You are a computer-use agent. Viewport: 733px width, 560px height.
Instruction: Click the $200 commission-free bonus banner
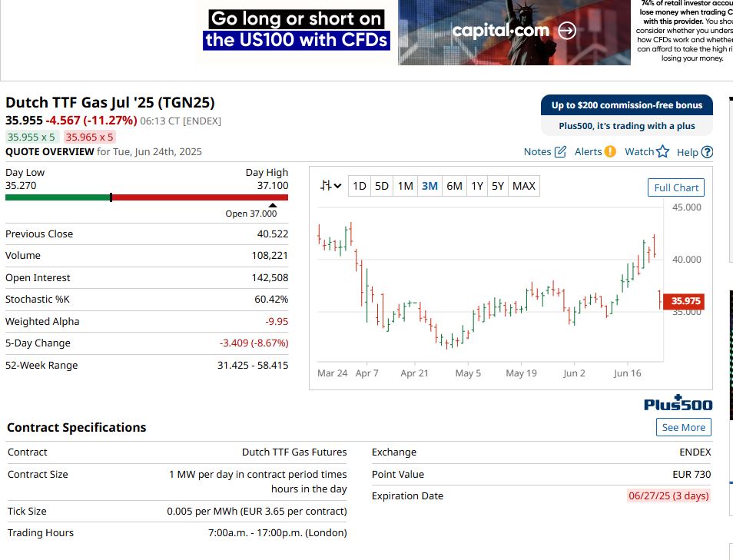coord(626,105)
